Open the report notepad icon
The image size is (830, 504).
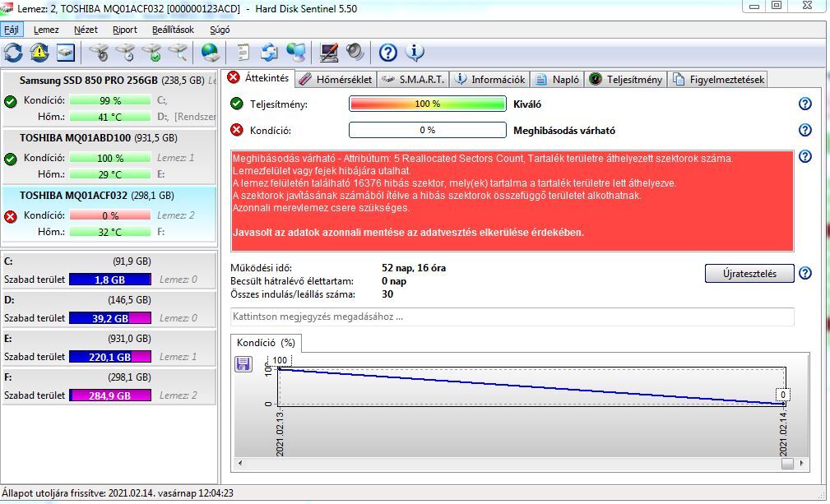coord(243,53)
